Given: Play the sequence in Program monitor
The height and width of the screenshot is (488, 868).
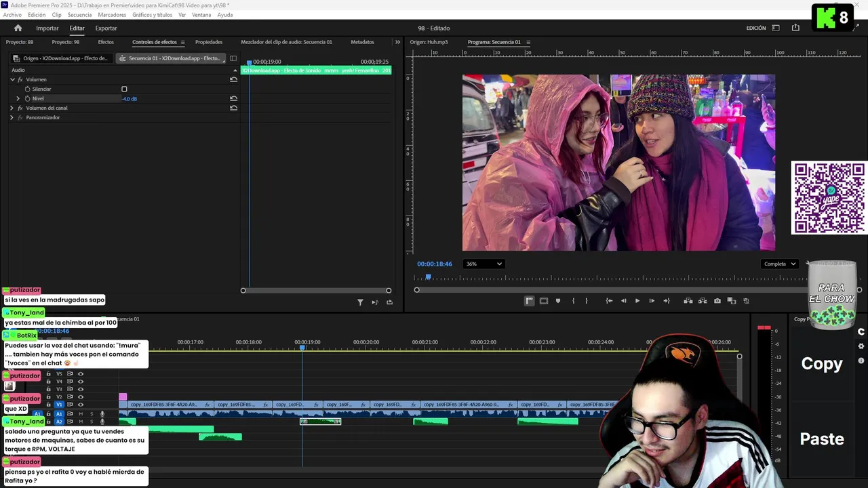Looking at the screenshot, I should (x=637, y=301).
